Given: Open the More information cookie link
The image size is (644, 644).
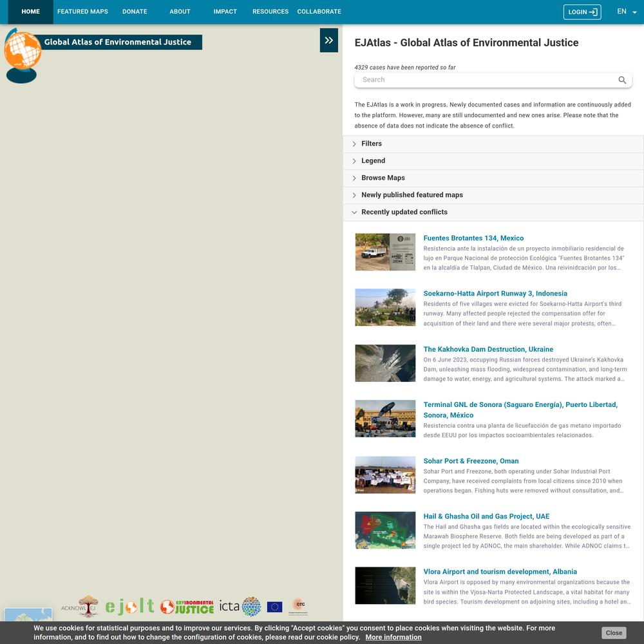Looking at the screenshot, I should click(393, 638).
